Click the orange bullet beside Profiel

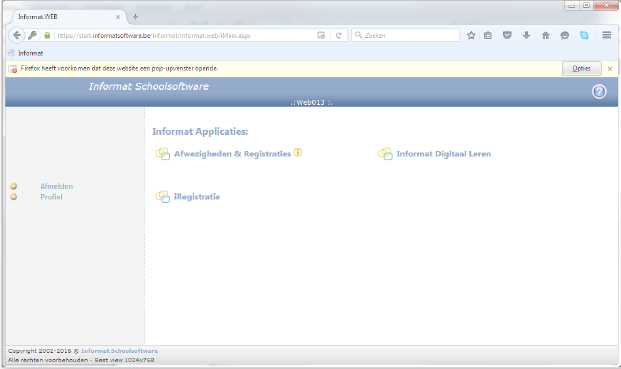tap(13, 197)
